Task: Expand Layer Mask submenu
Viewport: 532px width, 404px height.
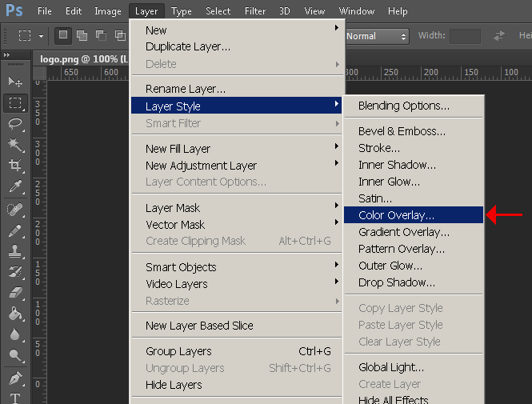Action: [x=237, y=207]
